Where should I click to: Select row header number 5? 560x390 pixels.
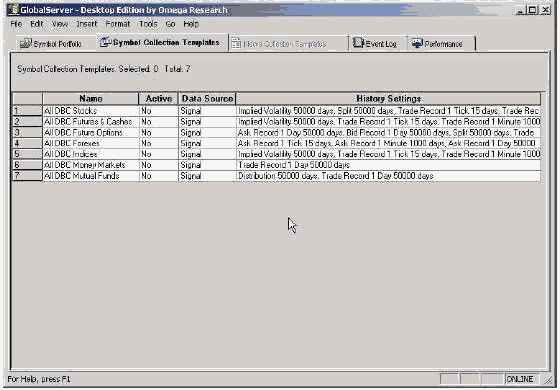click(27, 154)
